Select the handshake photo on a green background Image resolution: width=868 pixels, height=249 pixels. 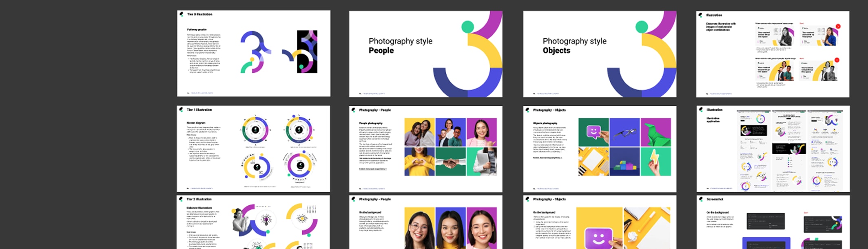[451, 162]
